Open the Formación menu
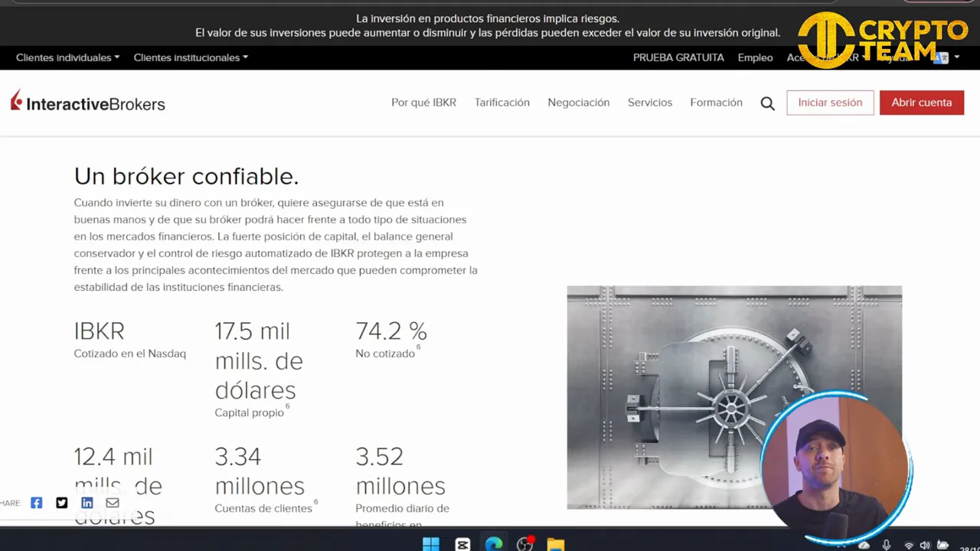 [716, 103]
